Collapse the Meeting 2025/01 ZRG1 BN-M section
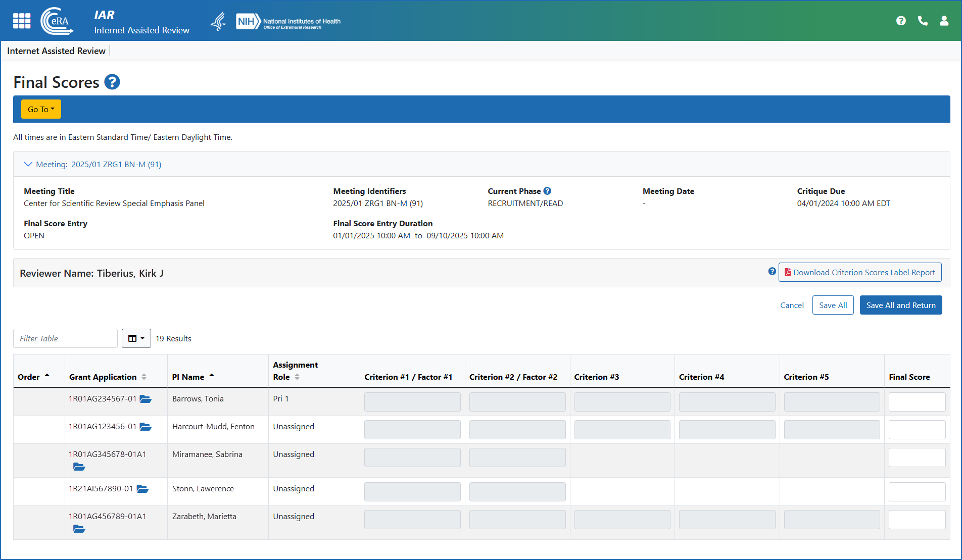This screenshot has width=962, height=560. [93, 164]
